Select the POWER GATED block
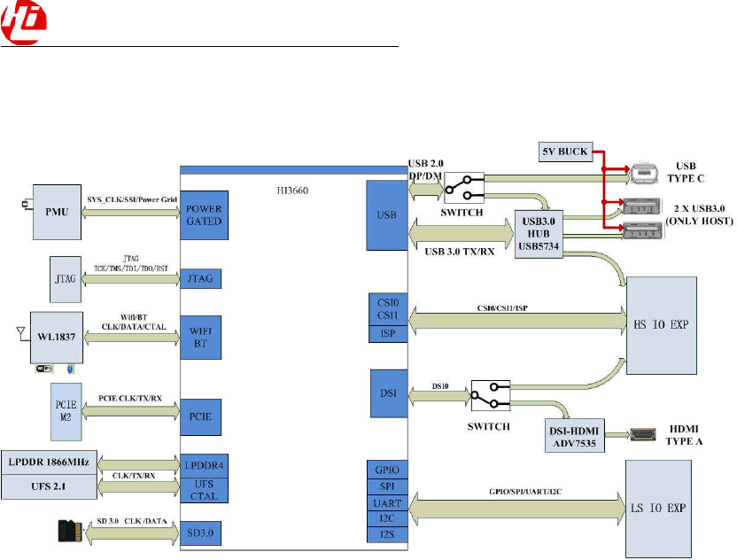 click(204, 215)
